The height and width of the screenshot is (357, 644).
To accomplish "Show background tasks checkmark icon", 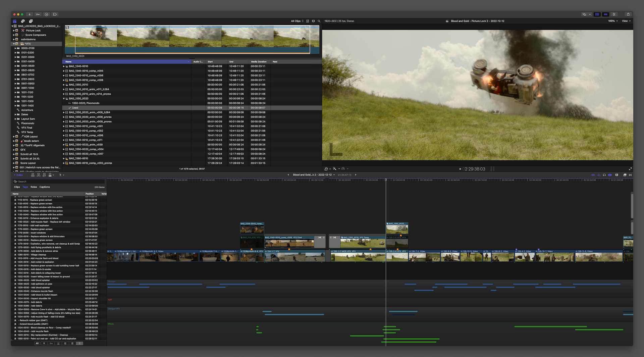I will pyautogui.click(x=46, y=14).
